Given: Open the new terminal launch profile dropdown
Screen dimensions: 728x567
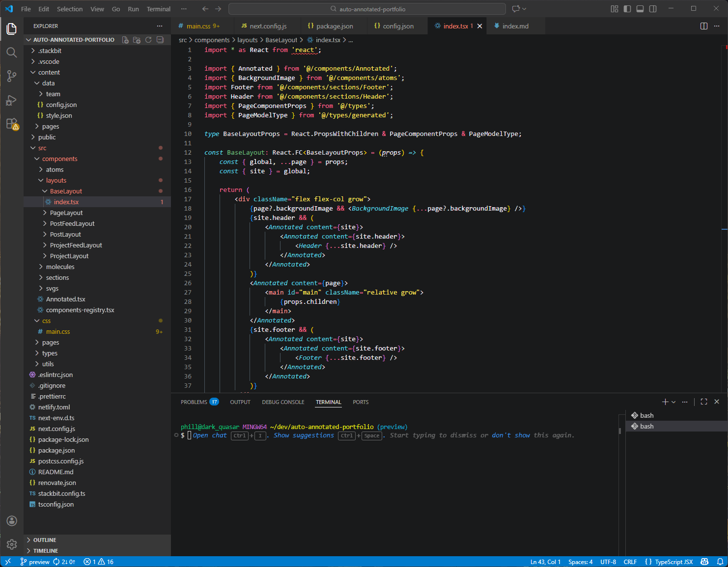Looking at the screenshot, I should (x=673, y=402).
